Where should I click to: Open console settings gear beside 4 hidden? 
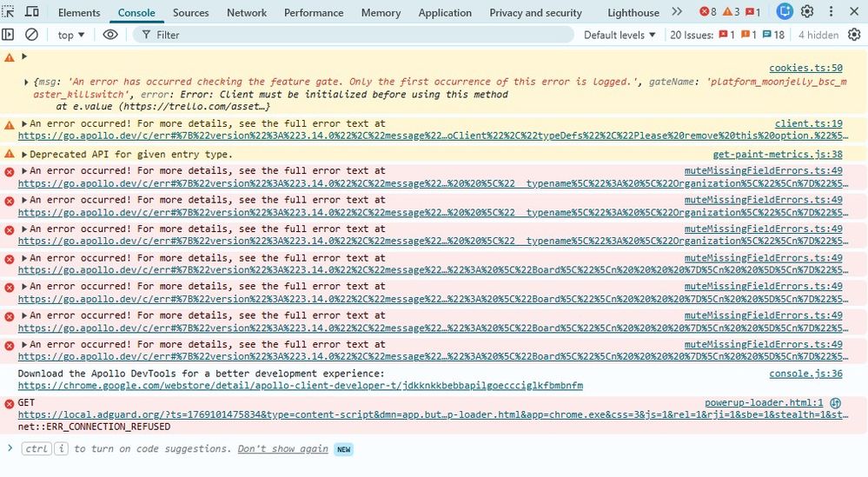click(x=854, y=35)
